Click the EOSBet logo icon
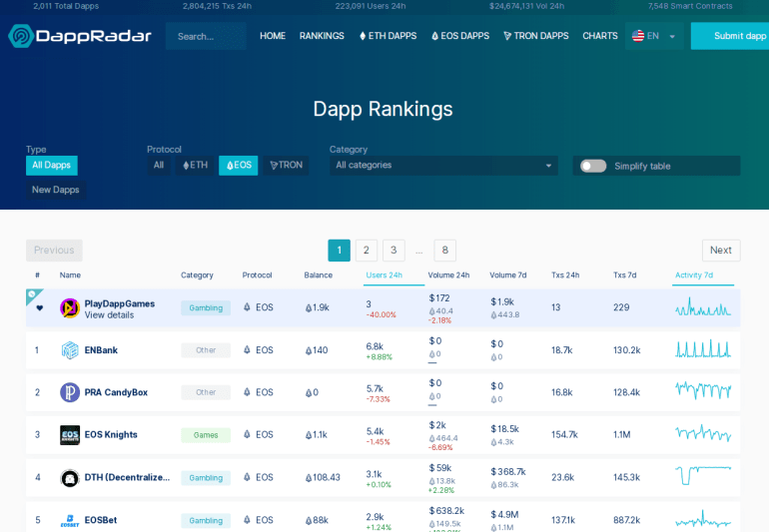The image size is (769, 532). [x=70, y=520]
